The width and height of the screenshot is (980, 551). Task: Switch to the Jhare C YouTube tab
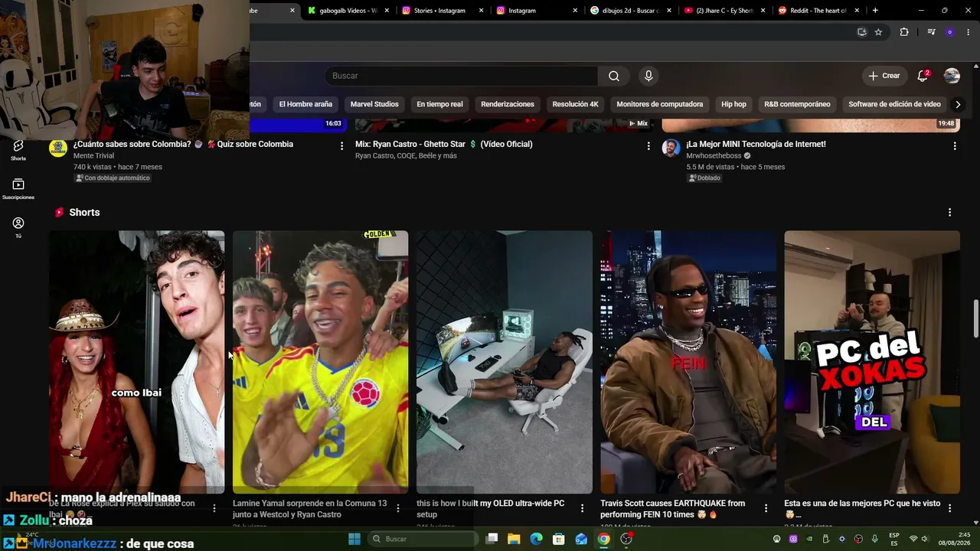[724, 11]
